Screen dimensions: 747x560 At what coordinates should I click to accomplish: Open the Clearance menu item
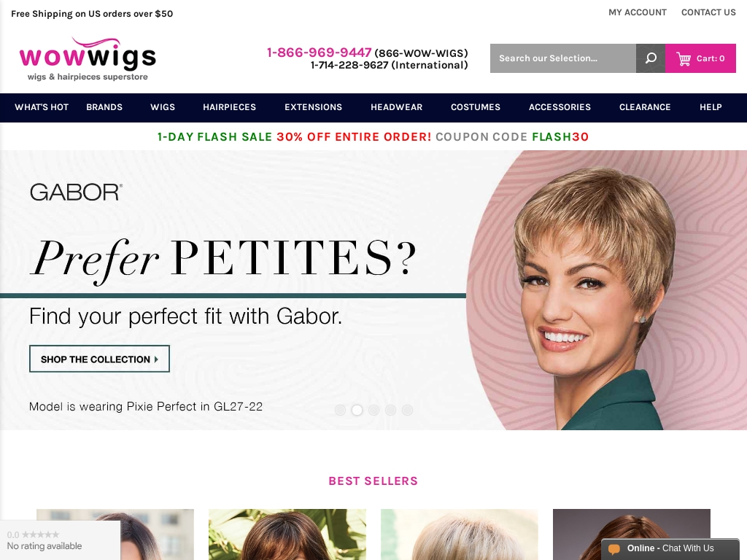[645, 107]
